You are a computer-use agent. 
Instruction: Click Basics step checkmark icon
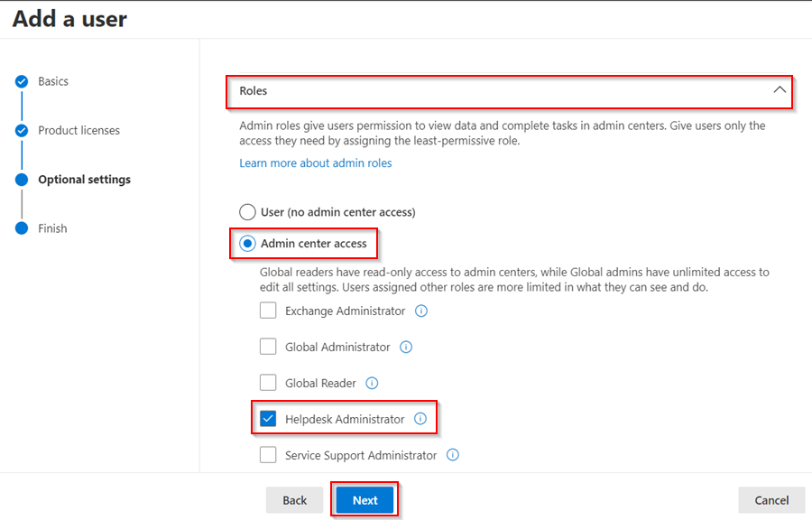coord(22,81)
